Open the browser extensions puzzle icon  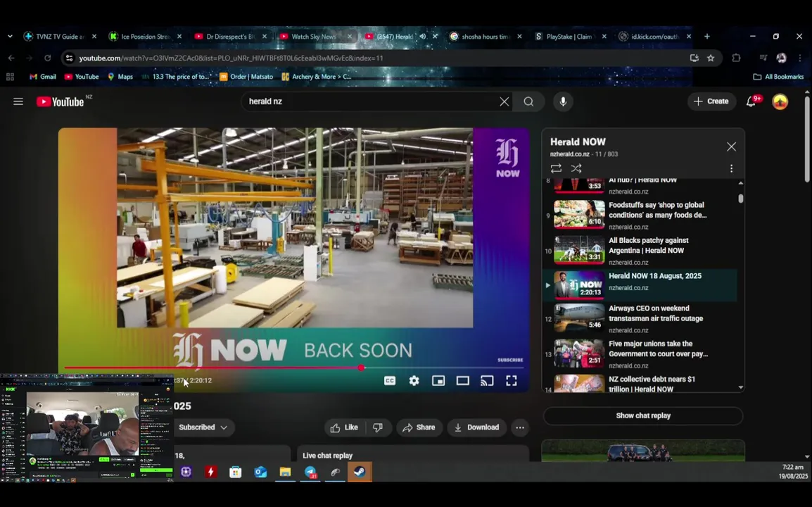coord(736,58)
